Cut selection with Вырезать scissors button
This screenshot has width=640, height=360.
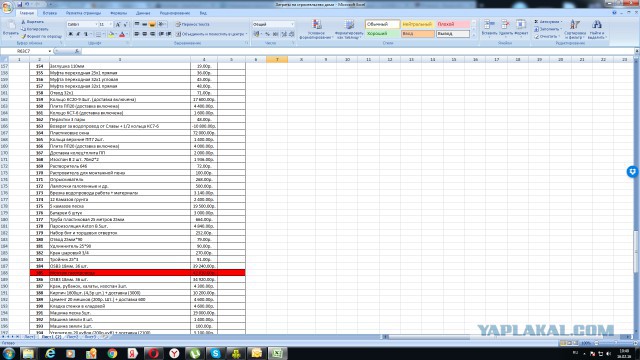[x=32, y=22]
